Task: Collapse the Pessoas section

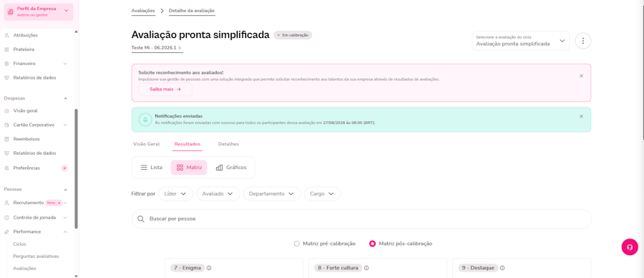Action: [x=65, y=189]
